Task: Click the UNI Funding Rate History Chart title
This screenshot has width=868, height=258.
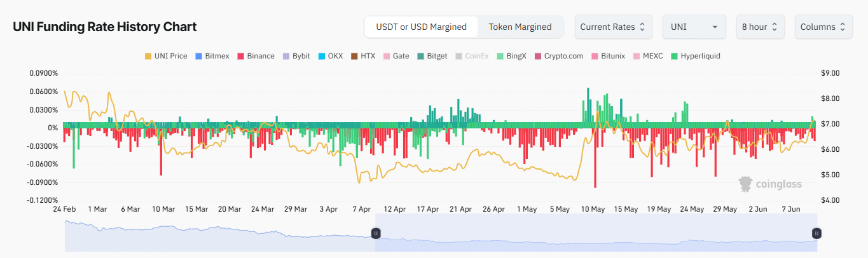Action: [105, 27]
